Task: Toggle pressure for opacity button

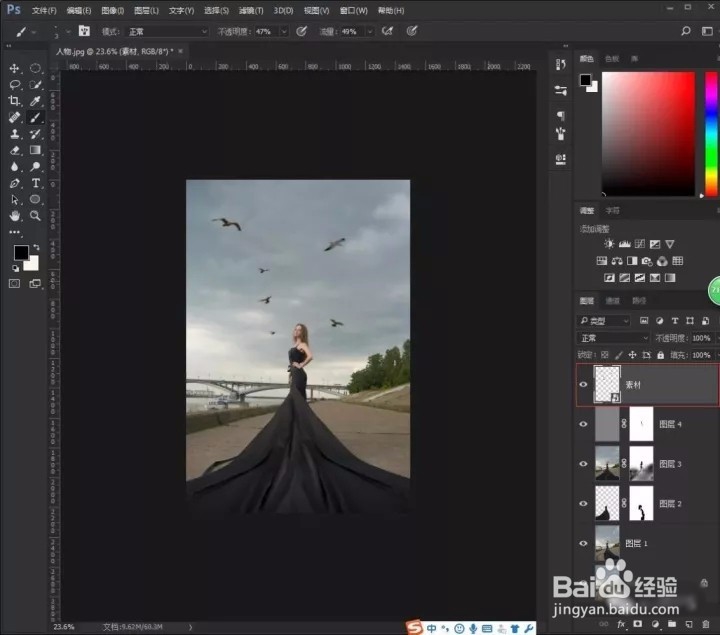Action: point(301,31)
